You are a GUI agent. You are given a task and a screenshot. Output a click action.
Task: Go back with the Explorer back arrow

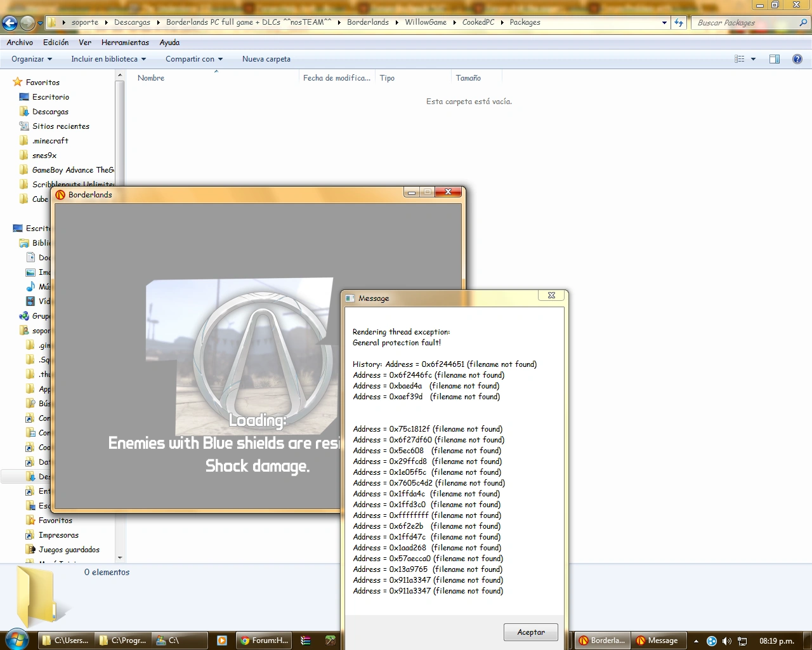click(10, 23)
